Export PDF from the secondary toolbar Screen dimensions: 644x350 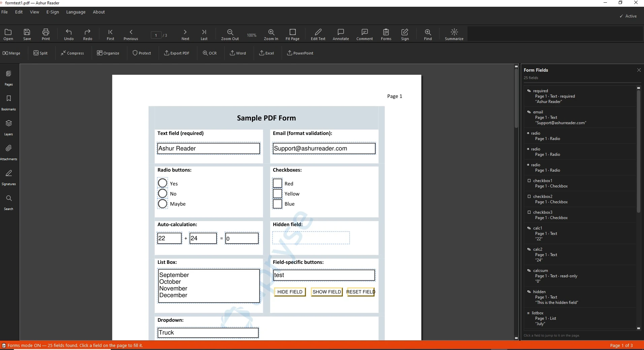[x=177, y=53]
